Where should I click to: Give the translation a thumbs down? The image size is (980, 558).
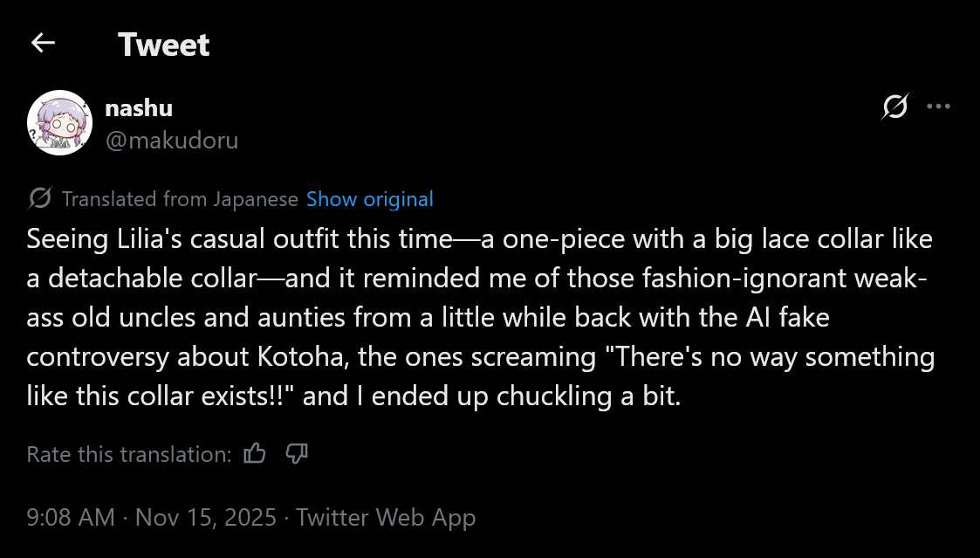[x=297, y=453]
